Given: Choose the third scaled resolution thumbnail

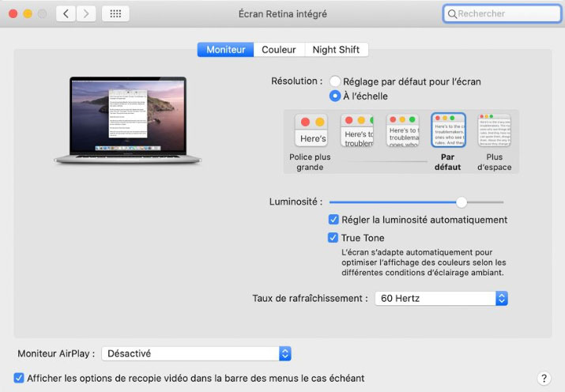Looking at the screenshot, I should point(403,130).
